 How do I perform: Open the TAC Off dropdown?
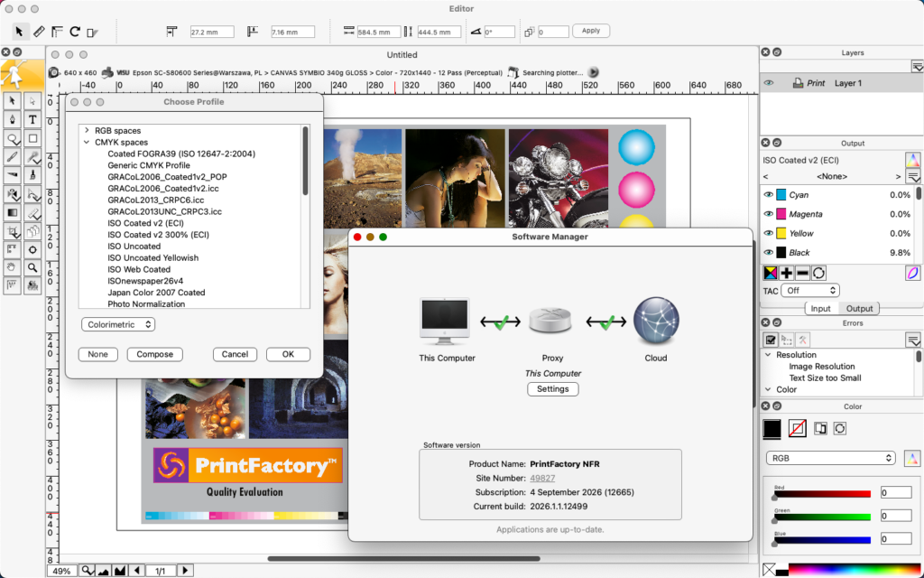point(810,290)
